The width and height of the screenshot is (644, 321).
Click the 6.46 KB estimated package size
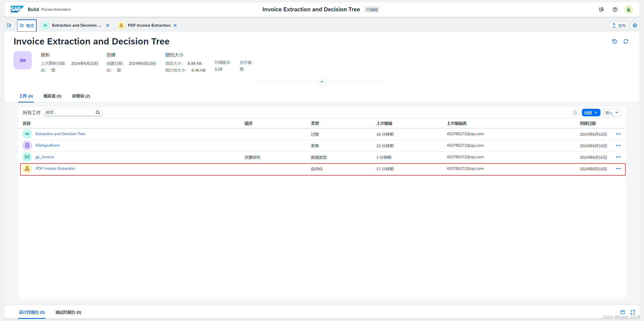pyautogui.click(x=198, y=70)
